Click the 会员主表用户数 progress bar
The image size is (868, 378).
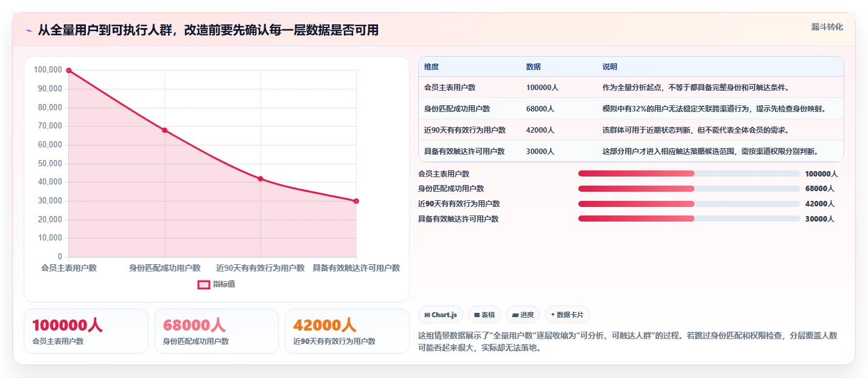click(689, 173)
